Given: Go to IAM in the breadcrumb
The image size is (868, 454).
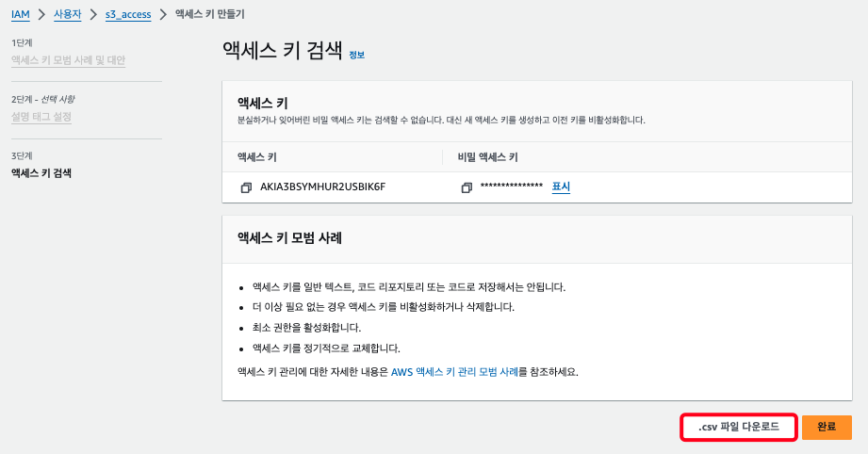Looking at the screenshot, I should (20, 14).
